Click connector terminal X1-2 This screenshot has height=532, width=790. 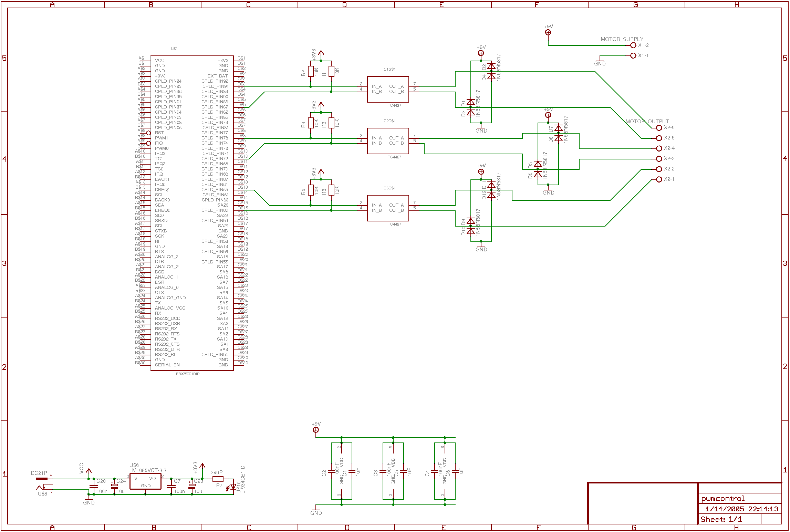coord(633,45)
